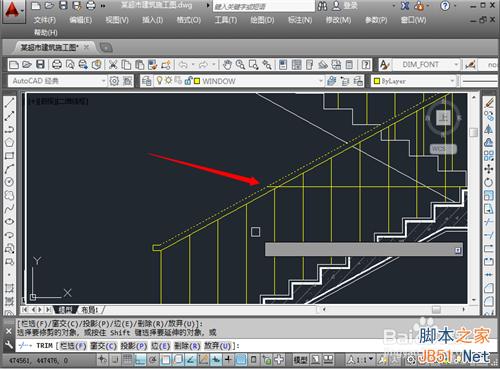Open the QuickCalc calculator icon
Image resolution: width=500 pixels, height=370 pixels.
click(349, 65)
